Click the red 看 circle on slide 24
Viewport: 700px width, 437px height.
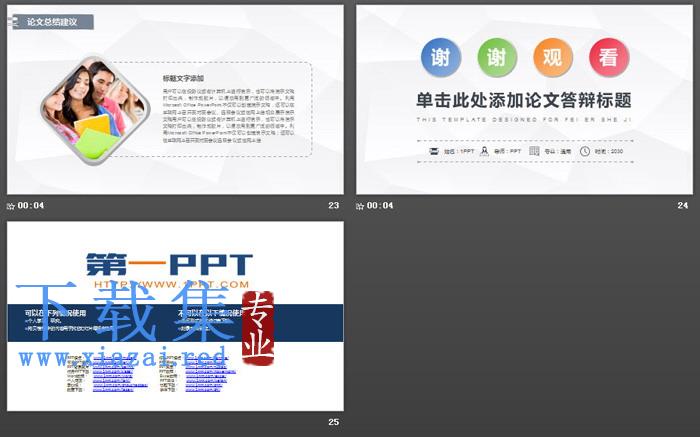609,58
